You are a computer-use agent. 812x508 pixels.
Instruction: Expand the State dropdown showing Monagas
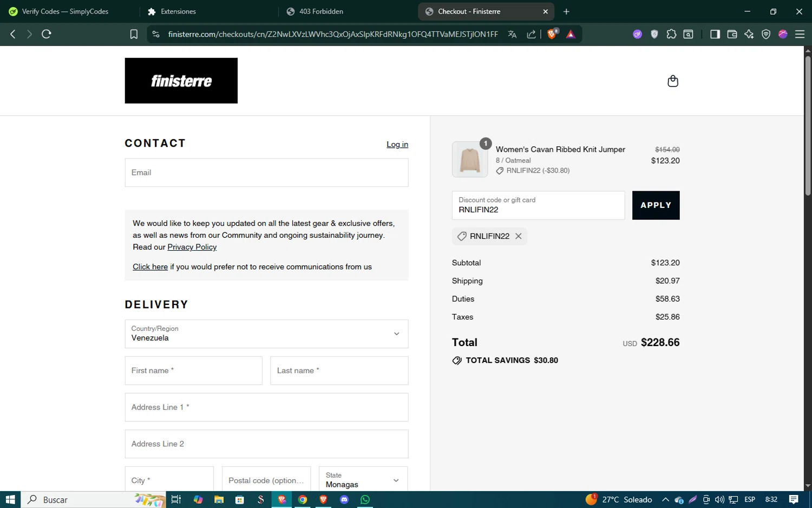pyautogui.click(x=363, y=480)
